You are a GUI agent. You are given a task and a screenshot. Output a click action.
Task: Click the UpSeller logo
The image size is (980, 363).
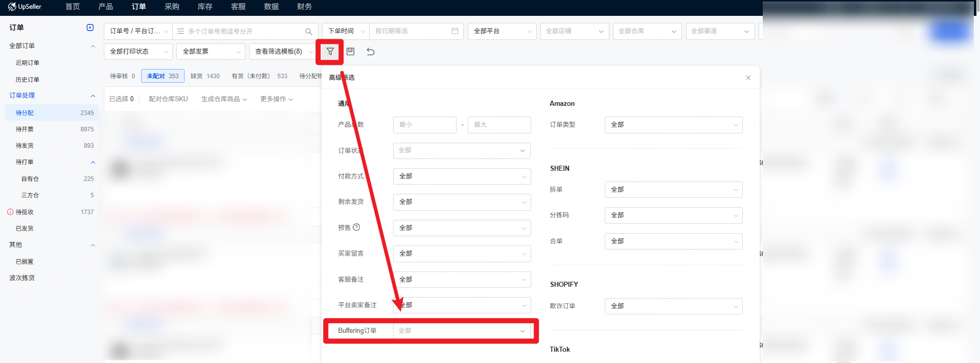[25, 7]
